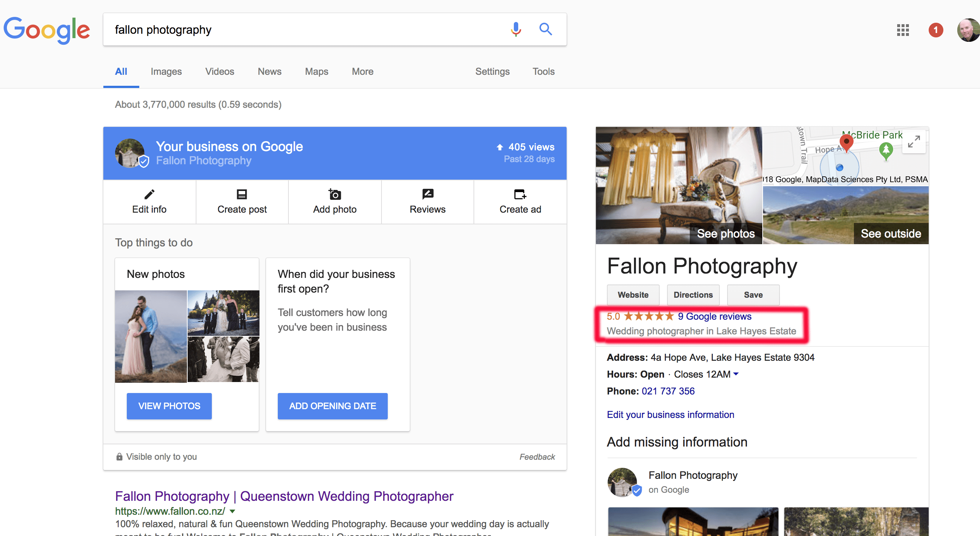This screenshot has width=980, height=536.
Task: Open the account profile avatar
Action: click(x=968, y=30)
